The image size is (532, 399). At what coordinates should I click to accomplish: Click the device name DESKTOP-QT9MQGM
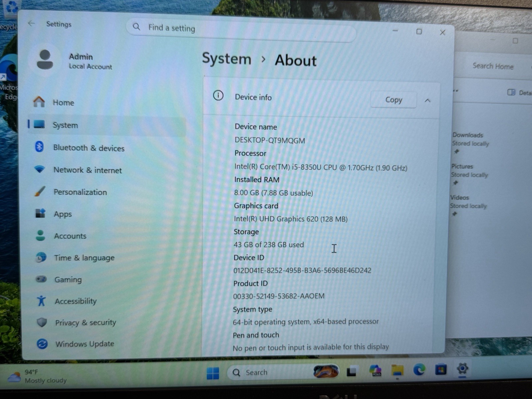pos(270,140)
